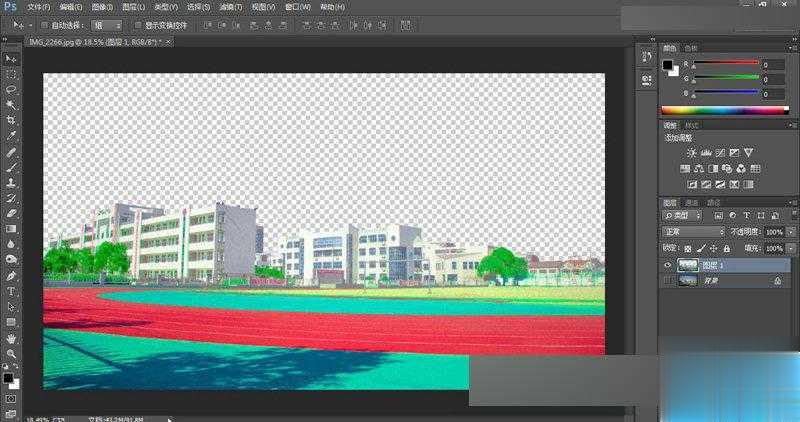The width and height of the screenshot is (800, 422).
Task: Select the Blur tool
Action: [x=11, y=244]
